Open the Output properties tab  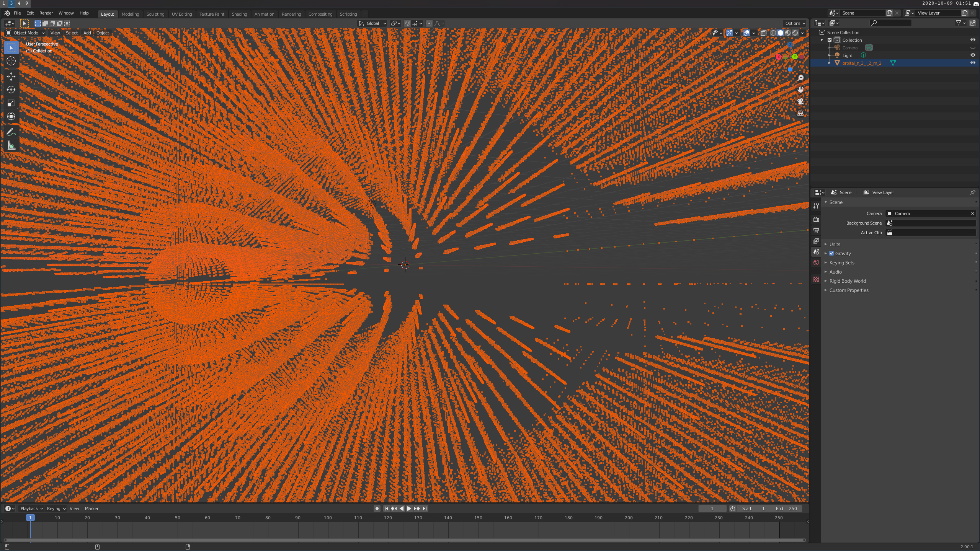pos(816,230)
